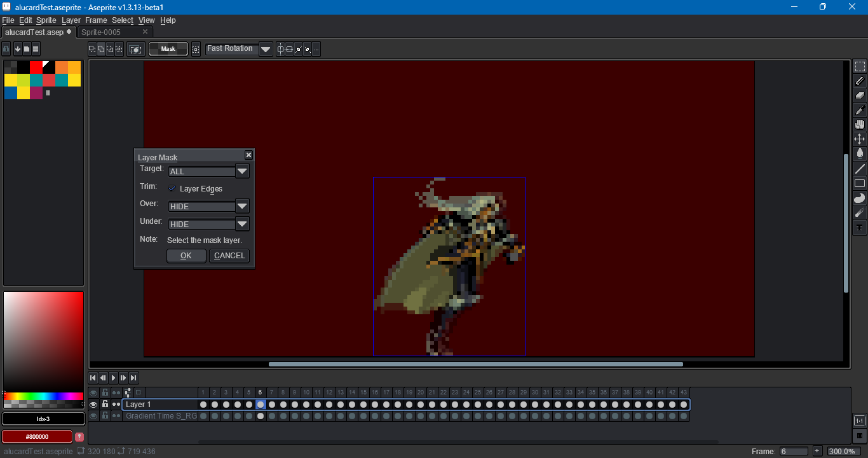Select frame 10 in timeline header
This screenshot has width=868, height=458.
306,392
